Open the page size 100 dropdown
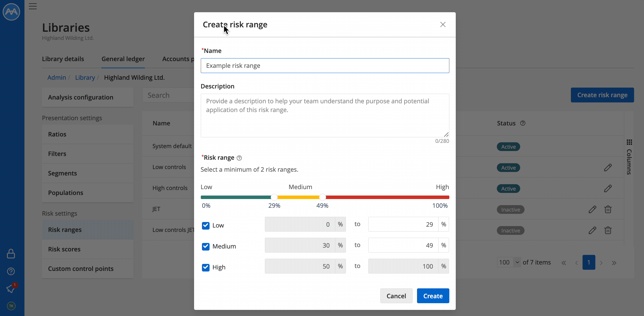644x316 pixels. click(x=509, y=262)
